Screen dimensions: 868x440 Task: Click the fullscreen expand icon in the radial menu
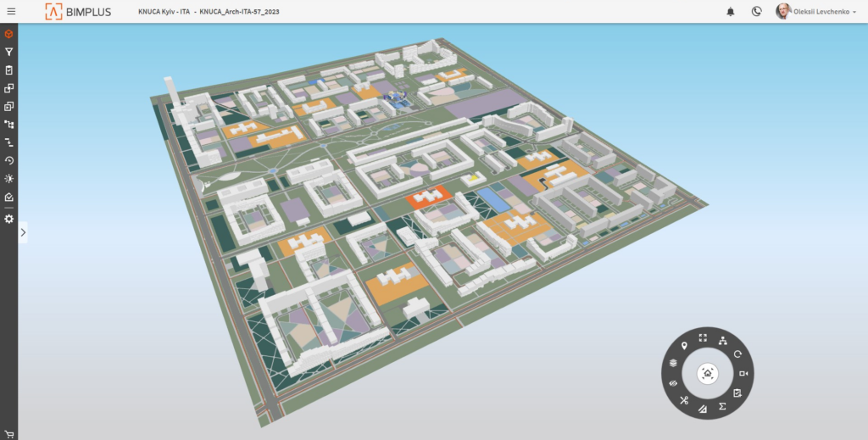point(703,337)
